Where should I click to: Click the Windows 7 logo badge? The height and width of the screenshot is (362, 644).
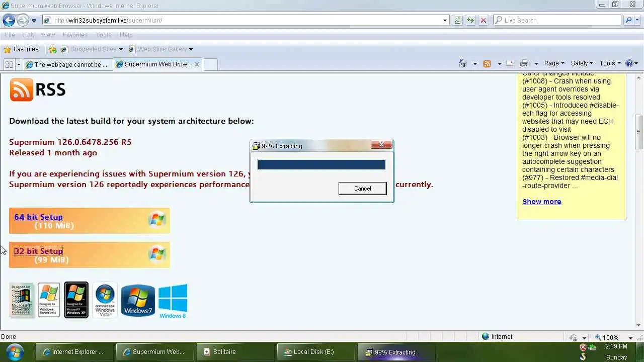tap(138, 300)
